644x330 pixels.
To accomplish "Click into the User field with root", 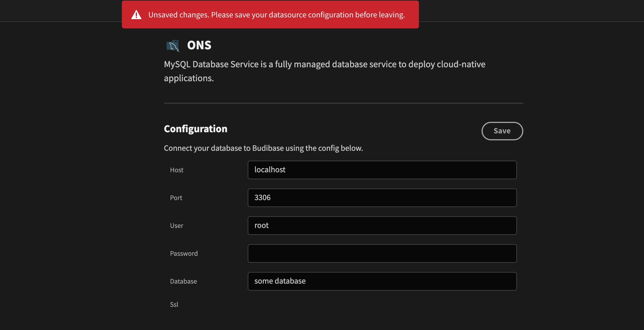I will click(x=382, y=226).
